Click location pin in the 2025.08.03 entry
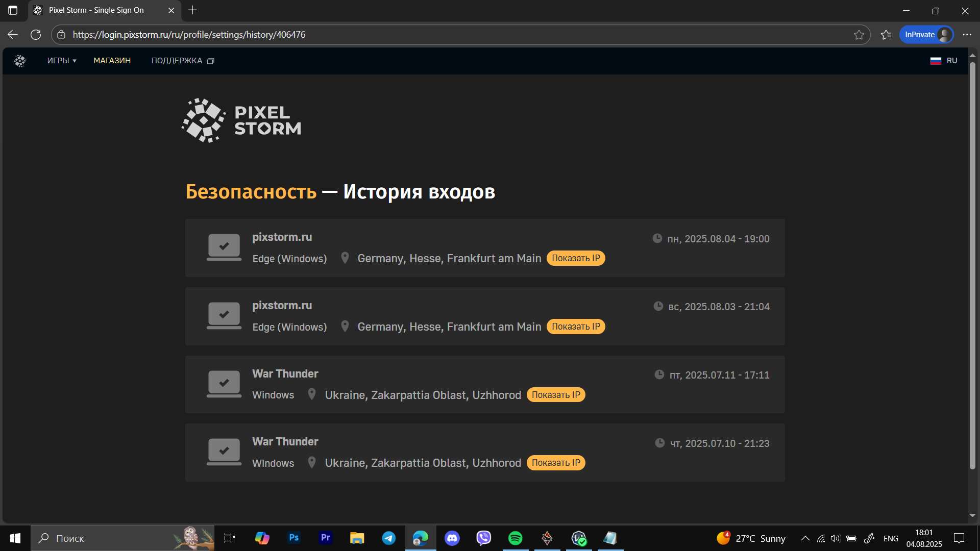The image size is (980, 551). 345,327
